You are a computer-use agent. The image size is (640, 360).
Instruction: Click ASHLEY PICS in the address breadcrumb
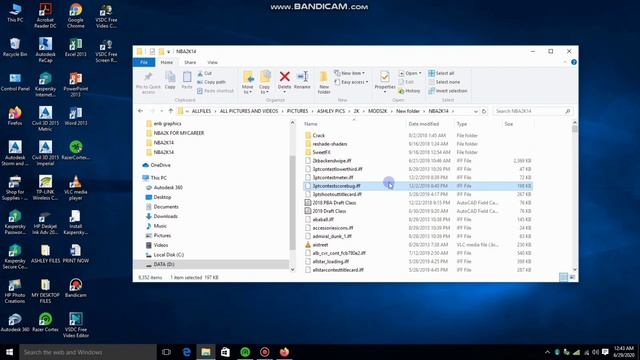click(331, 111)
